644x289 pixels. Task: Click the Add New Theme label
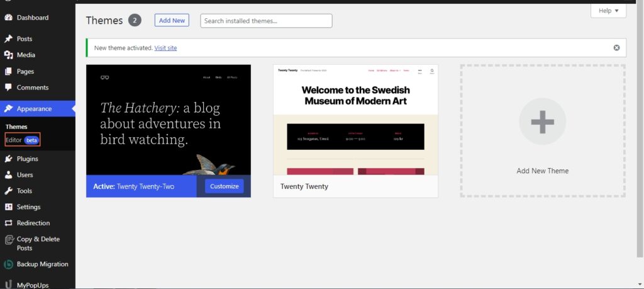543,171
